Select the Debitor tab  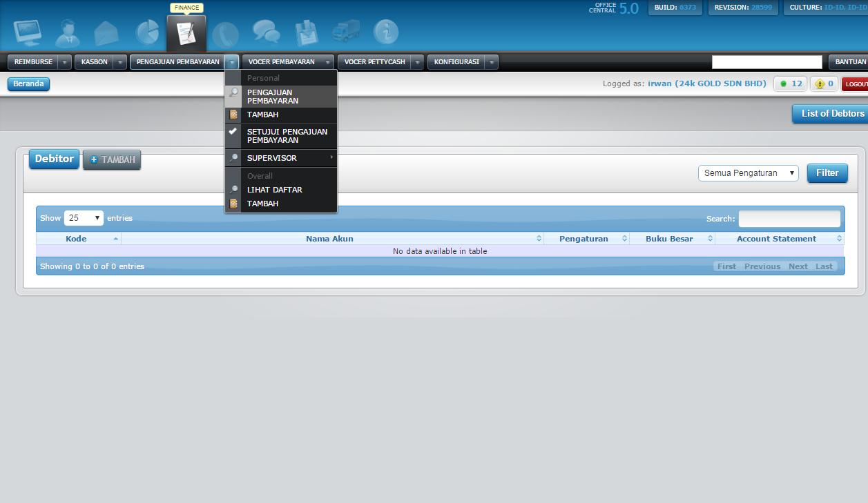(54, 159)
